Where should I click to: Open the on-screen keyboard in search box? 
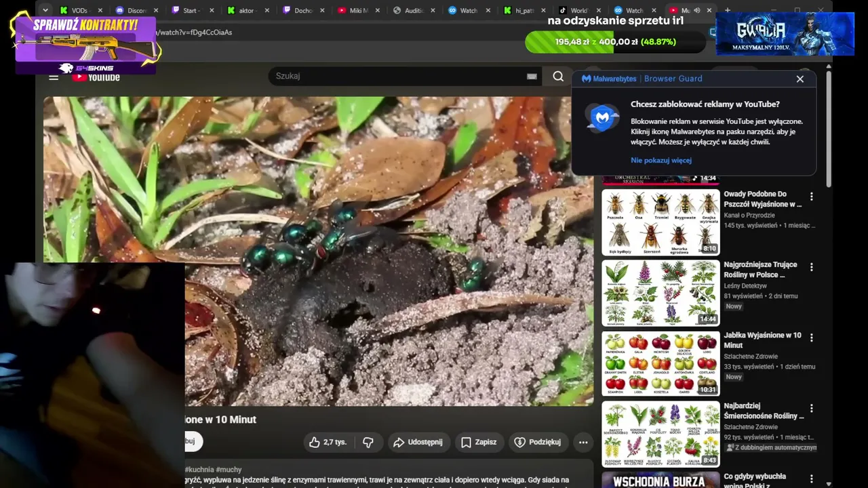click(x=532, y=76)
